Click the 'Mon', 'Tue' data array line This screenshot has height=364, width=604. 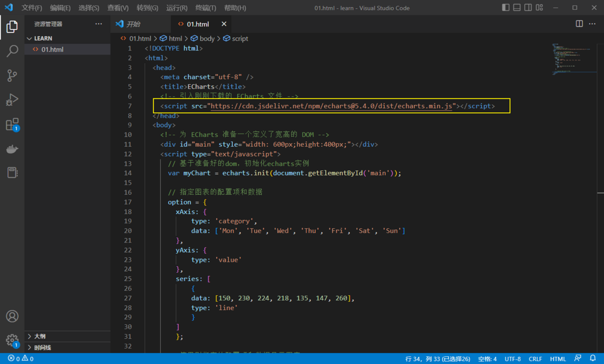pos(298,231)
